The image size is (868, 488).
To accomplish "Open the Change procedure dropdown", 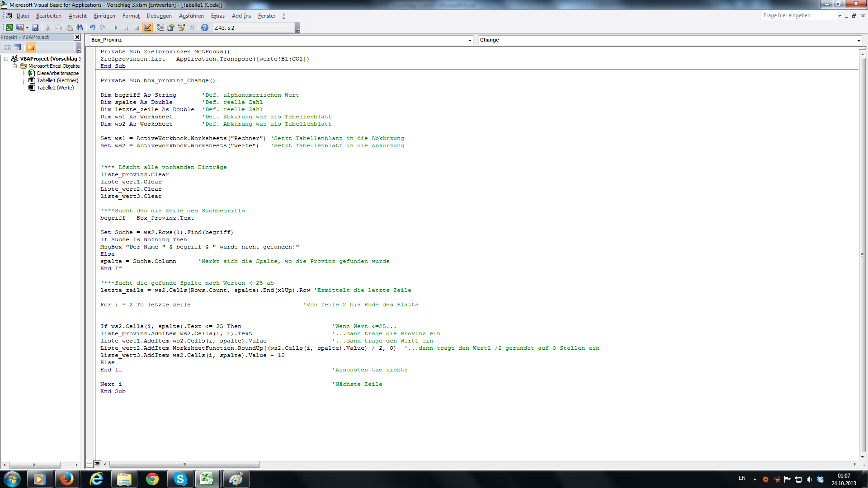I will coord(859,40).
